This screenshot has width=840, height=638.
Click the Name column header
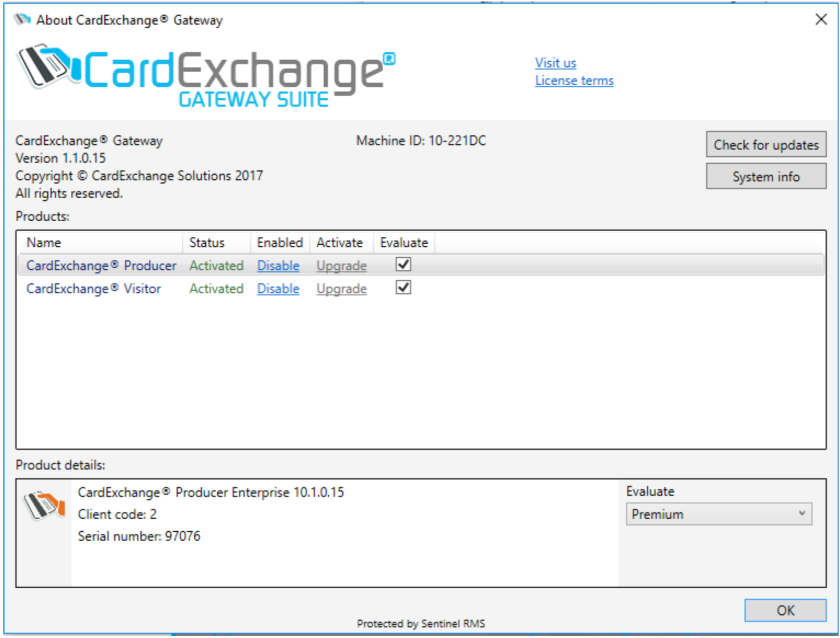44,243
